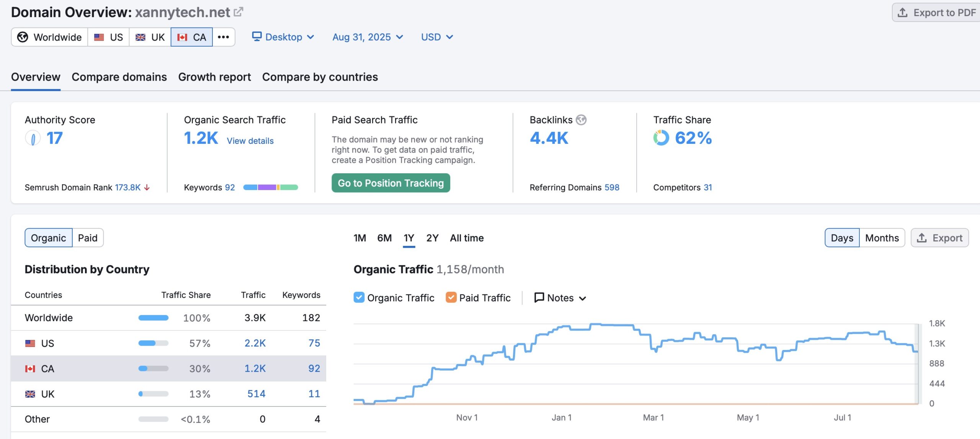Open more countries ellipsis menu
Viewport: 980px width, 439px height.
pyautogui.click(x=224, y=37)
